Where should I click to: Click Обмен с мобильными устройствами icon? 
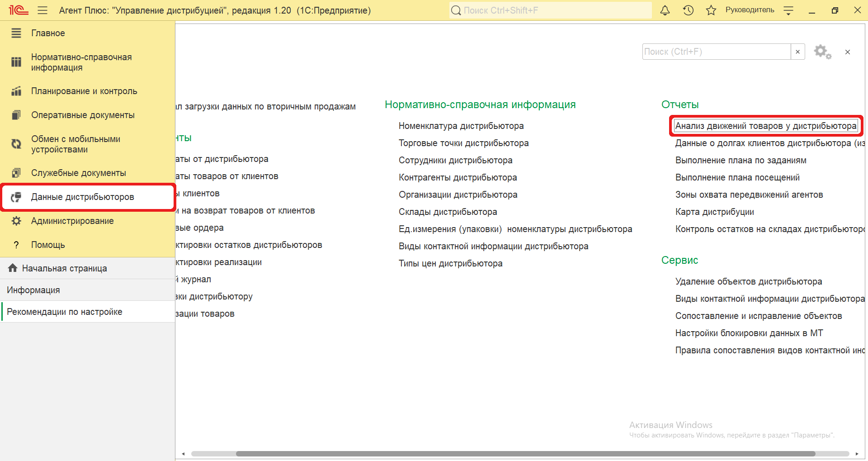pos(16,144)
